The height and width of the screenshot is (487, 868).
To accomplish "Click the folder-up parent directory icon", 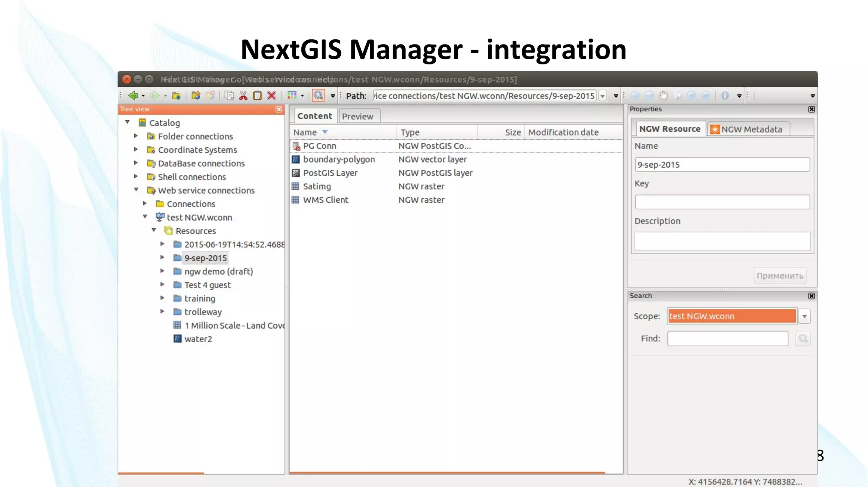I will 176,96.
